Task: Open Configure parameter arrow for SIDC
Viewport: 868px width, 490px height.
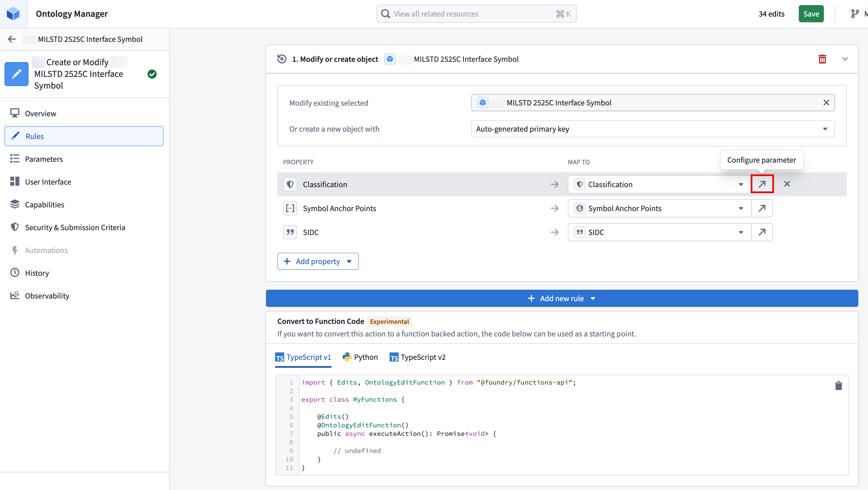Action: (x=762, y=232)
